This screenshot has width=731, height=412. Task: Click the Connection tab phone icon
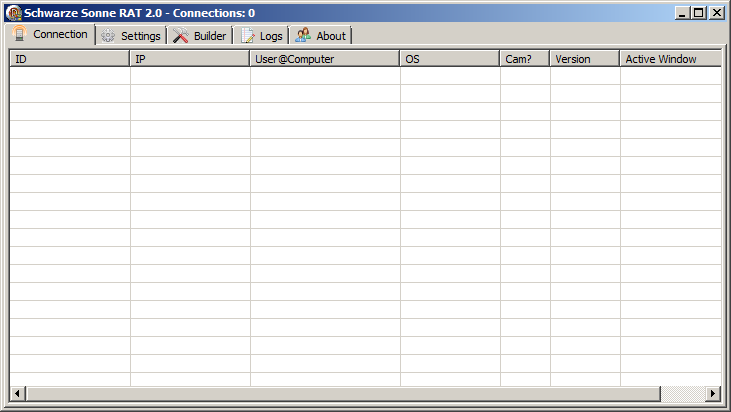coord(19,34)
